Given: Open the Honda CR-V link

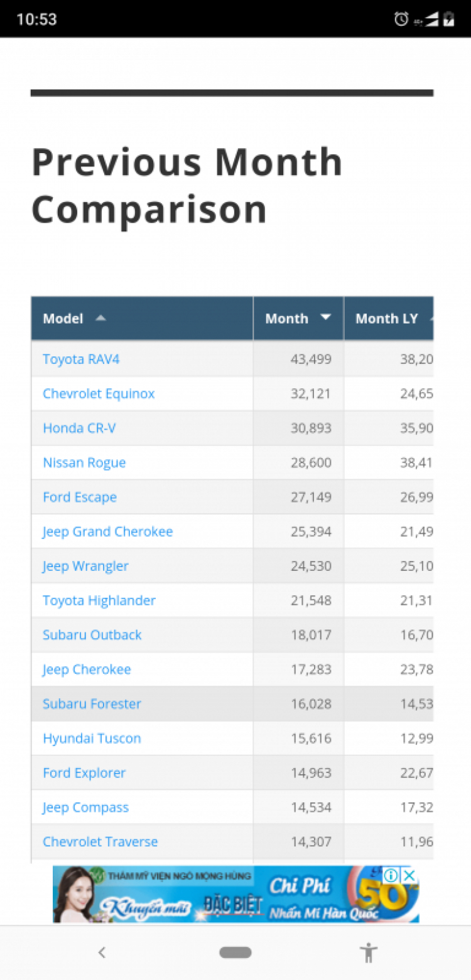Looking at the screenshot, I should click(79, 428).
